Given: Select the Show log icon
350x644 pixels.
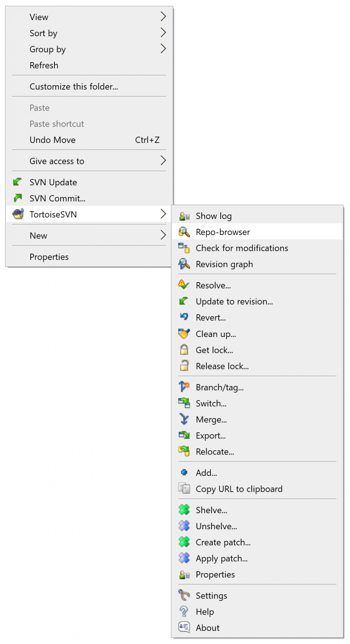Looking at the screenshot, I should click(184, 216).
